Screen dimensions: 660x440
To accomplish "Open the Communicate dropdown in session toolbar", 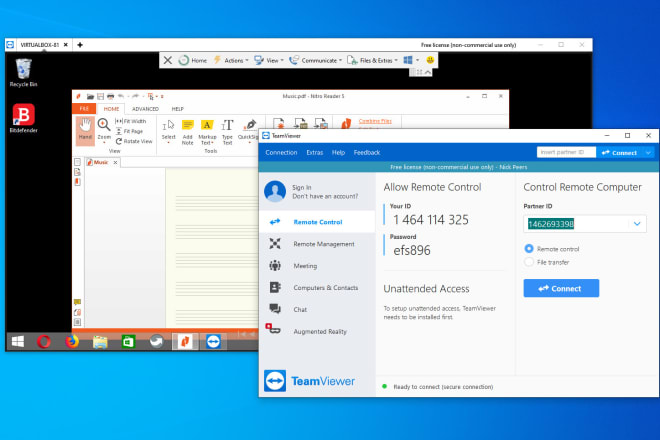I will 316,60.
